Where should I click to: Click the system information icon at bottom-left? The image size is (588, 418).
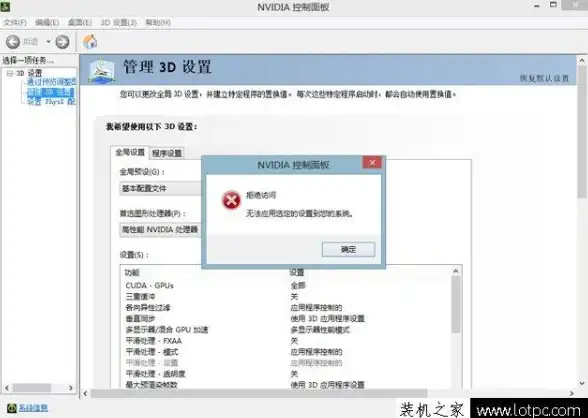click(x=12, y=408)
